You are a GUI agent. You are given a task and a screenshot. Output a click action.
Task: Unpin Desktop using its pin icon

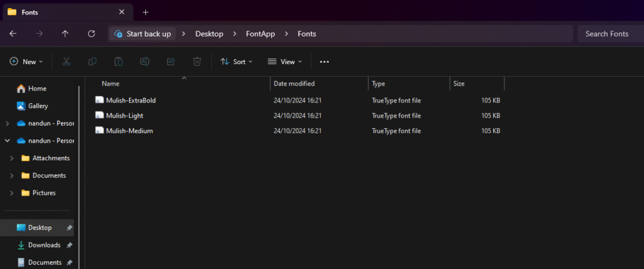[x=69, y=228]
